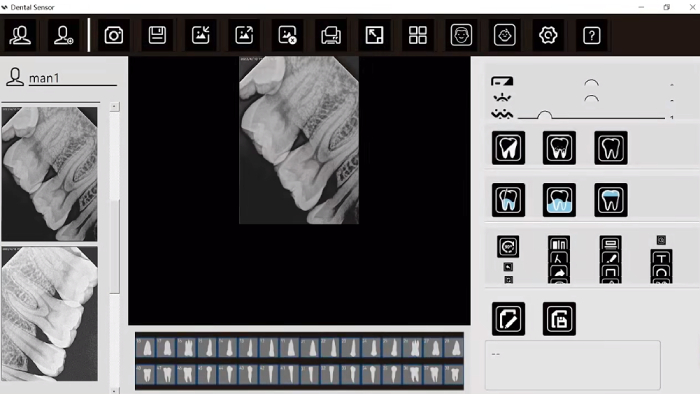Click the third slider's handle (wavy icon)

pyautogui.click(x=544, y=115)
